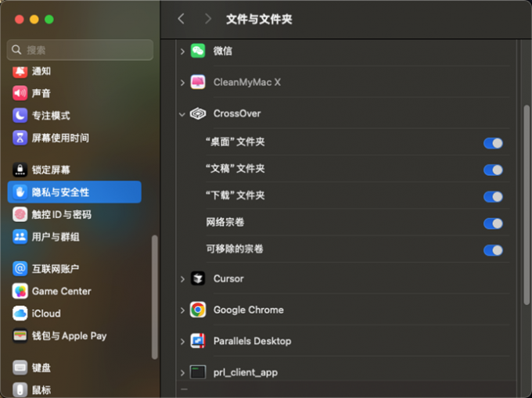The height and width of the screenshot is (398, 532).
Task: Click the Parallels Desktop app icon
Action: point(198,341)
